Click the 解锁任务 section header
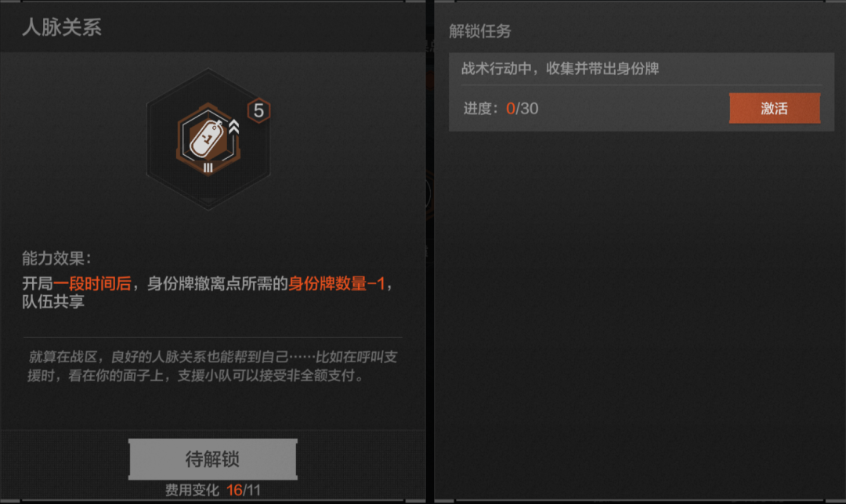The width and height of the screenshot is (846, 504). (479, 31)
